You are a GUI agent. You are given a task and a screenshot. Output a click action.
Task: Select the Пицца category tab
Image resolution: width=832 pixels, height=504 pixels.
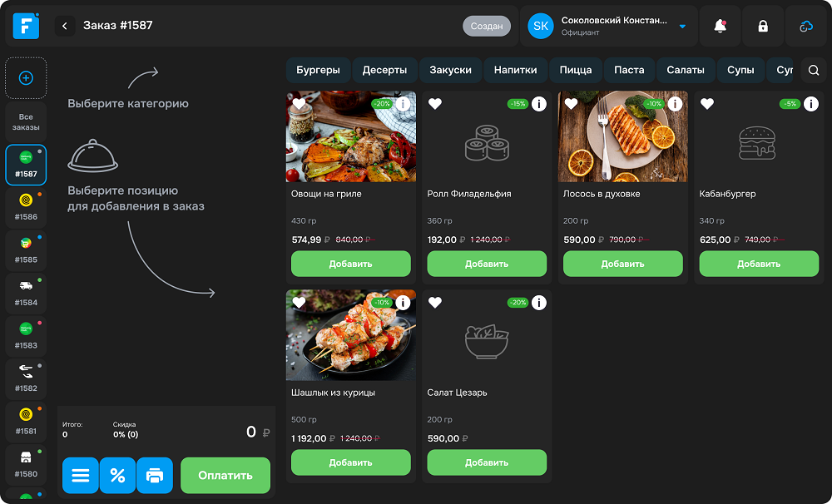576,70
